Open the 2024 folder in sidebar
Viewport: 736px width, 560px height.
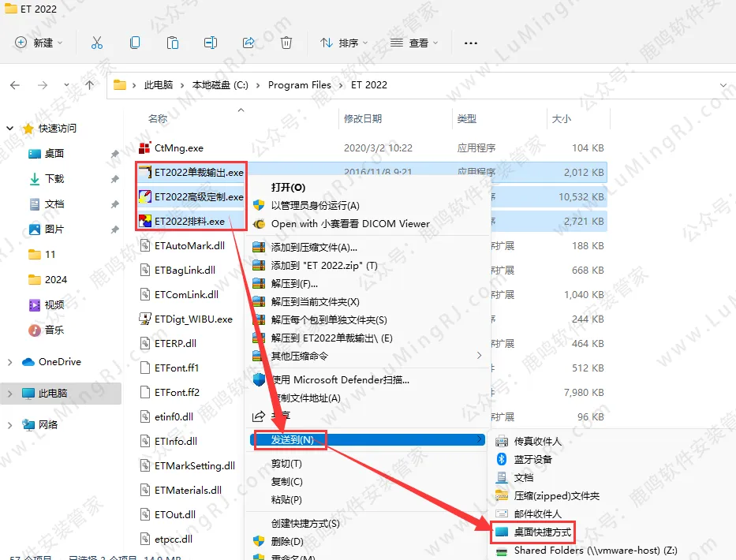coord(56,280)
